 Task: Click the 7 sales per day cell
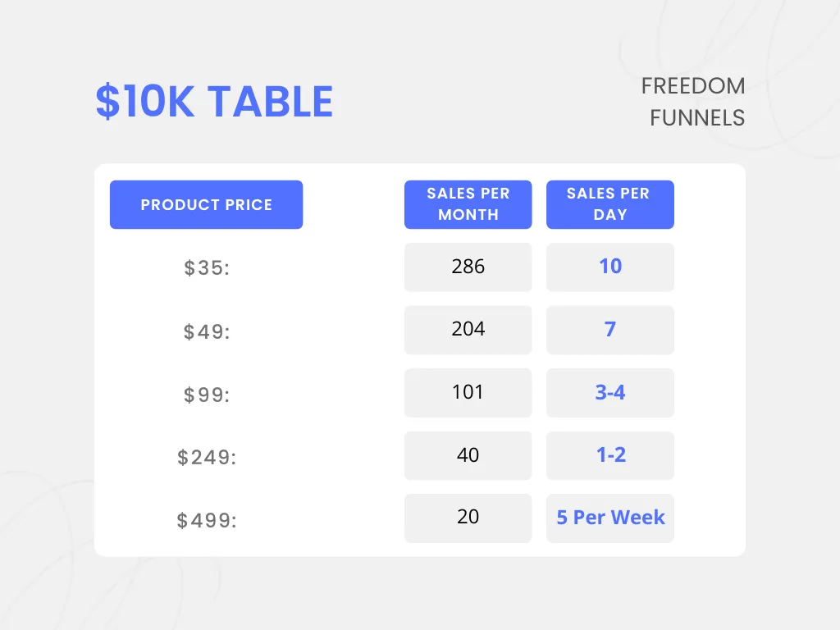point(609,330)
